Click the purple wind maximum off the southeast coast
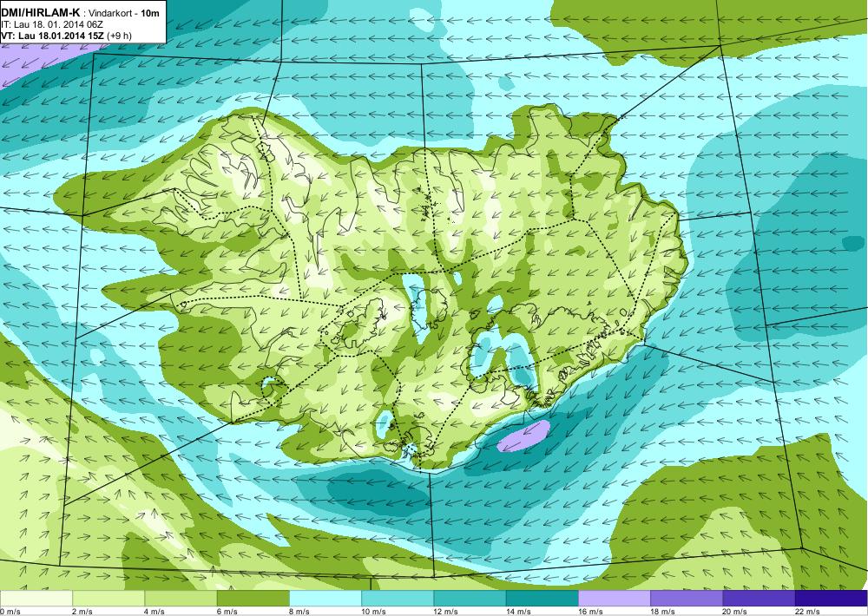 pos(523,436)
